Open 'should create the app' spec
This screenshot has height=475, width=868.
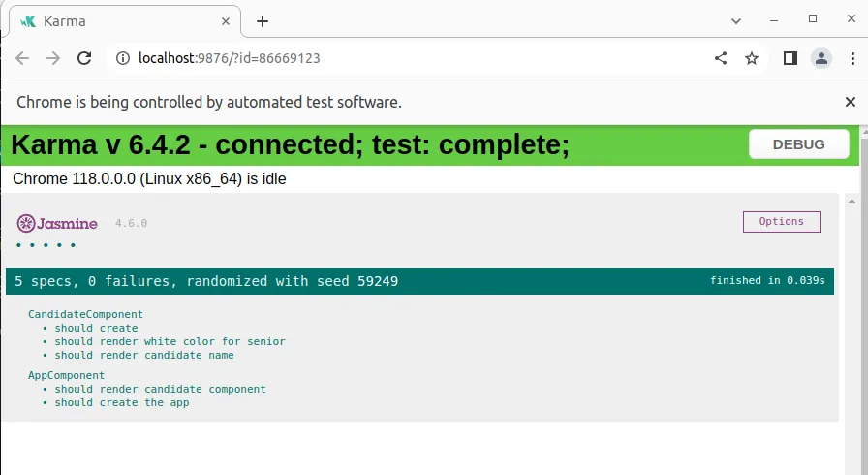point(122,402)
